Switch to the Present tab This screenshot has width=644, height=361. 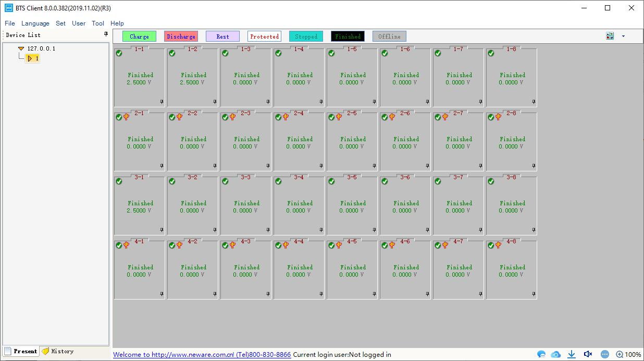point(21,352)
